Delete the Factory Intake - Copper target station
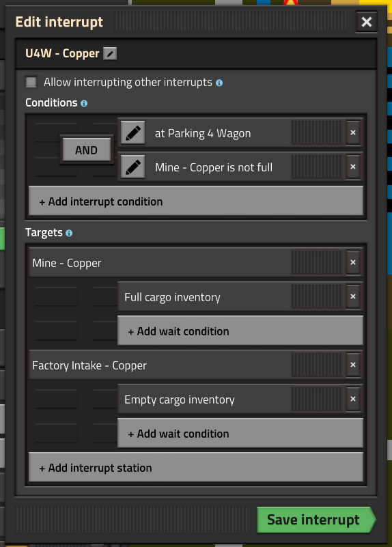The height and width of the screenshot is (547, 392). click(353, 365)
